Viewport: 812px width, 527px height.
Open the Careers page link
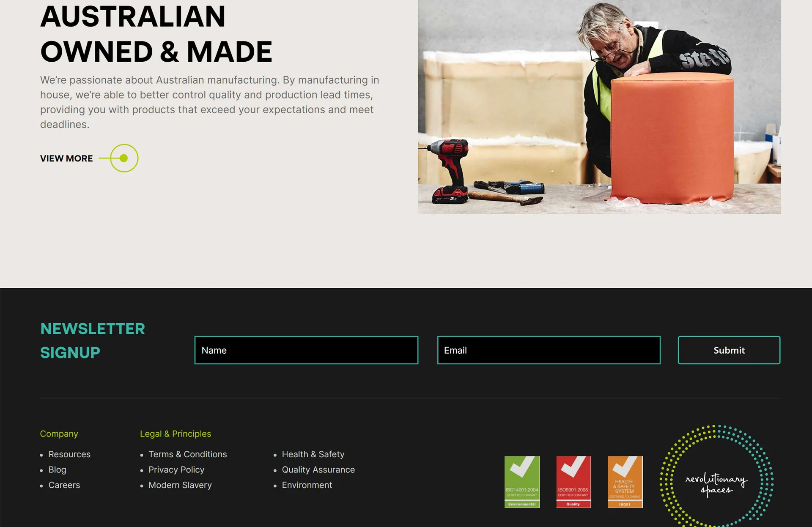click(x=64, y=485)
